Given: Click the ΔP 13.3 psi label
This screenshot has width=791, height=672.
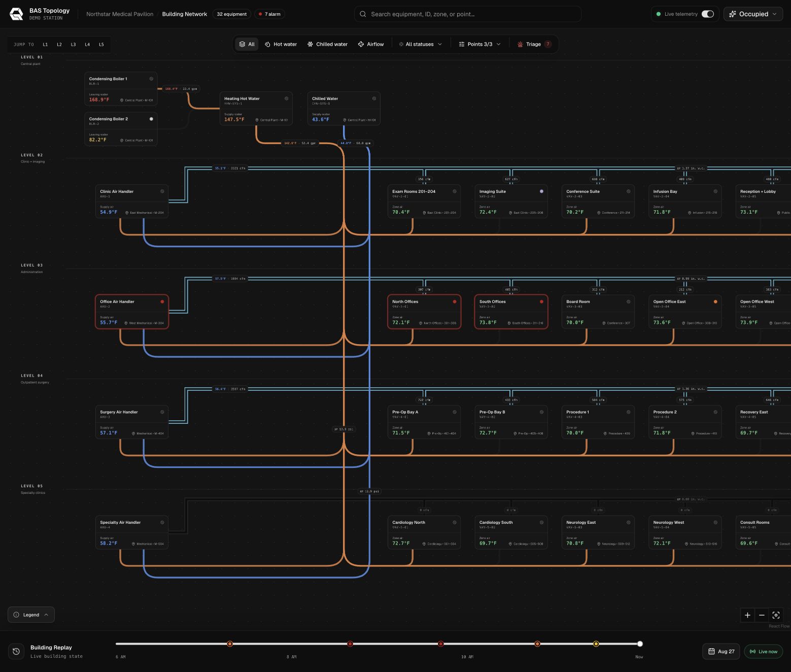Looking at the screenshot, I should (x=343, y=429).
